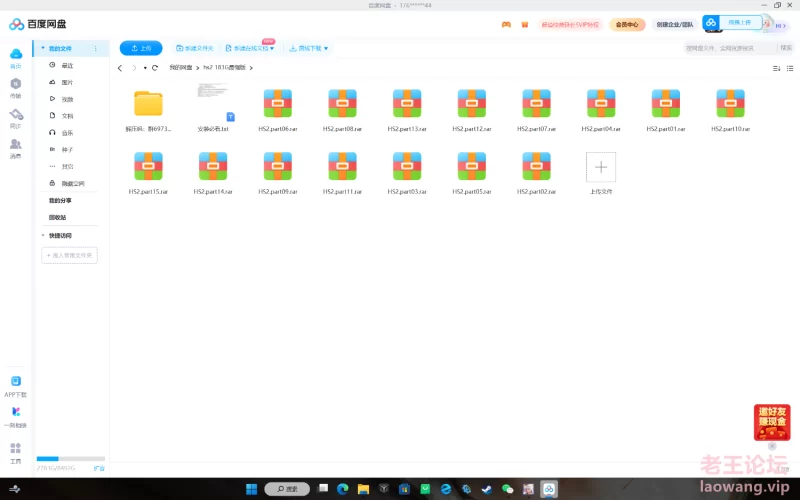Open Recycle Bin (回收站) in sidebar
Viewport: 800px width, 500px height.
tap(58, 217)
